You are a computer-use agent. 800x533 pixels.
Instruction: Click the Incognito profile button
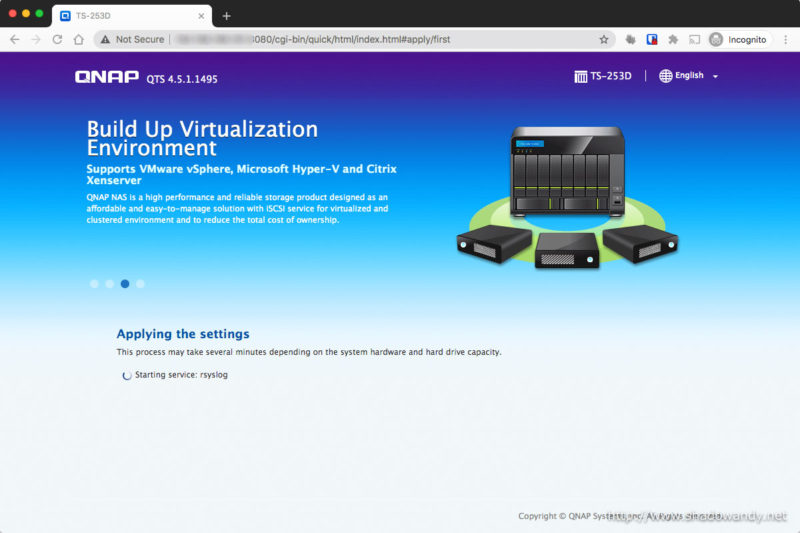[738, 39]
